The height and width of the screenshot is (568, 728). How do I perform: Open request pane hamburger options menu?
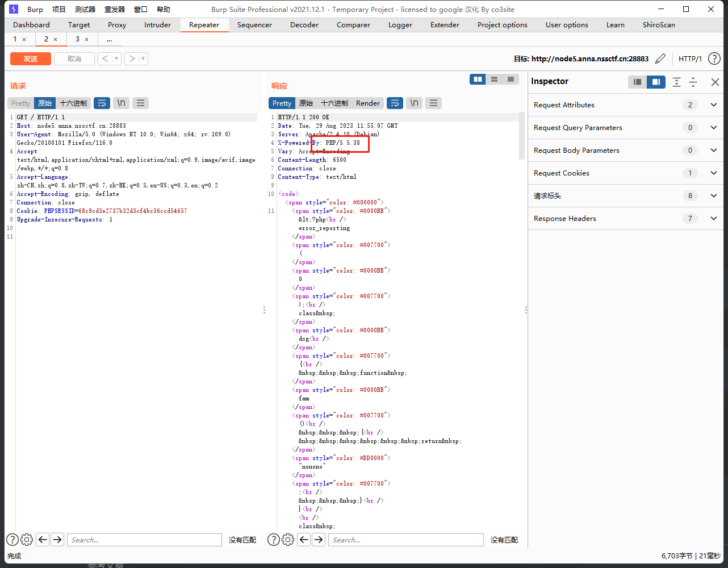coord(140,103)
